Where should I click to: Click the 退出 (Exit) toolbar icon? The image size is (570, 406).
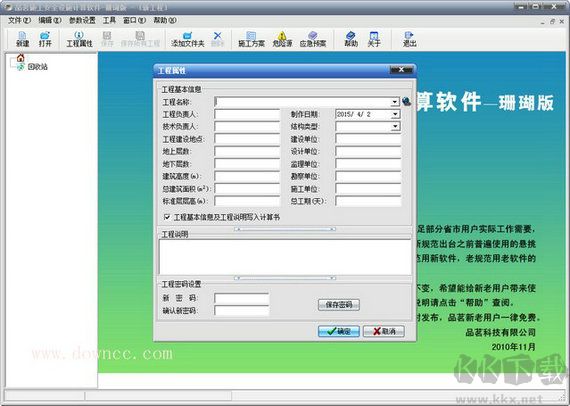point(409,39)
